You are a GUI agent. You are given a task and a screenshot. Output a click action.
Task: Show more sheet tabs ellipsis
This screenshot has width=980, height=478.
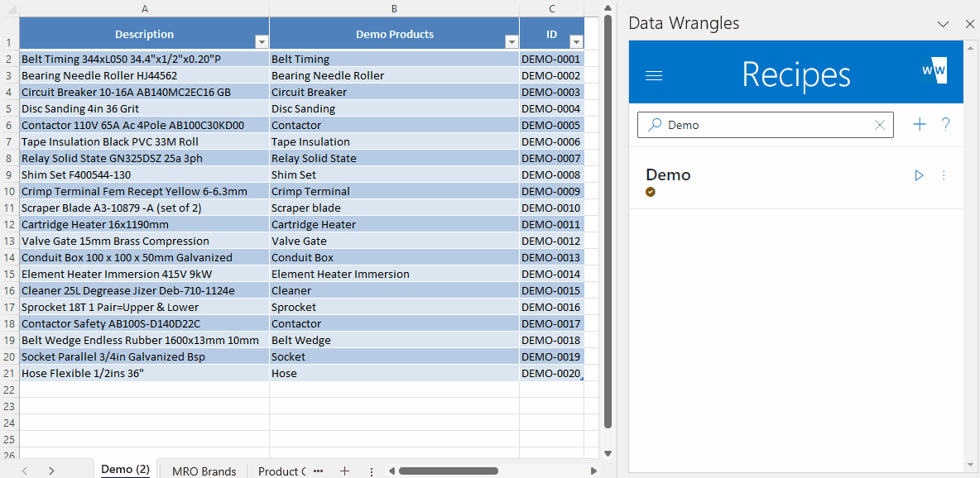tap(318, 471)
